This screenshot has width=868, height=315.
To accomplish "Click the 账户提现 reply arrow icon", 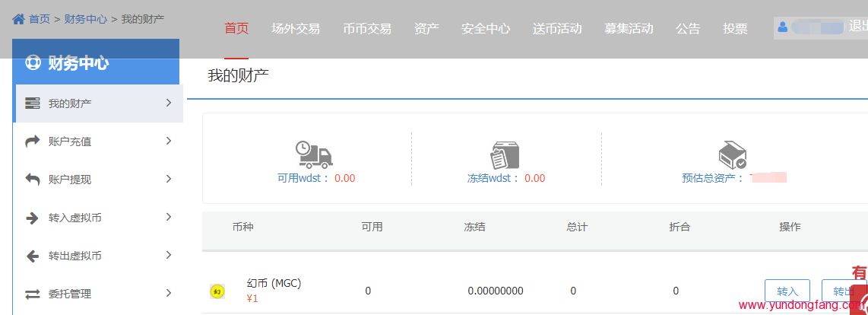I will tap(33, 180).
